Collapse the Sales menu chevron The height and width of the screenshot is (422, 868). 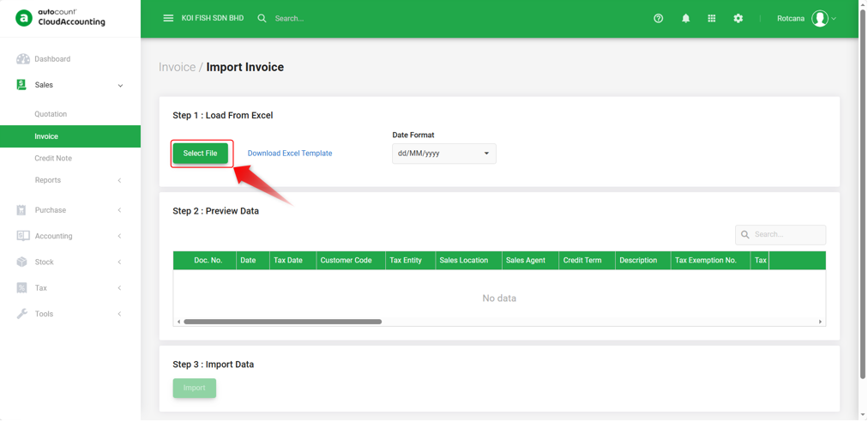(120, 85)
